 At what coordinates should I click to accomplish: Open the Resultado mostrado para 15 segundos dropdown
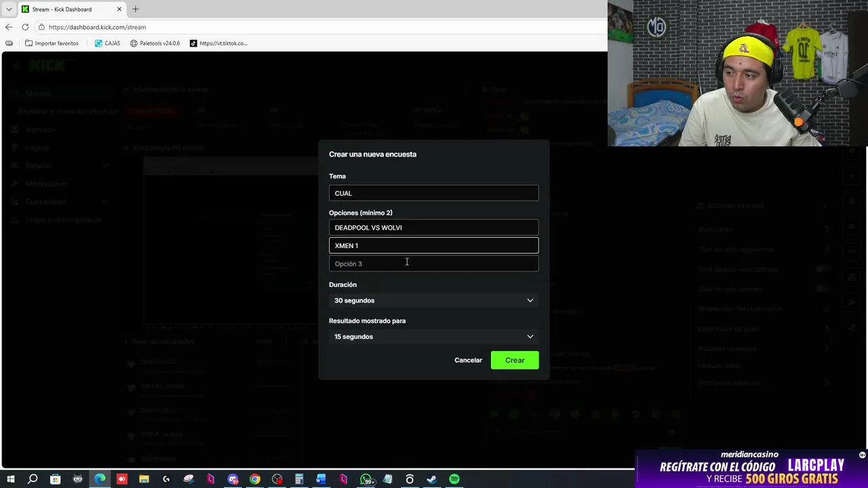(x=433, y=336)
